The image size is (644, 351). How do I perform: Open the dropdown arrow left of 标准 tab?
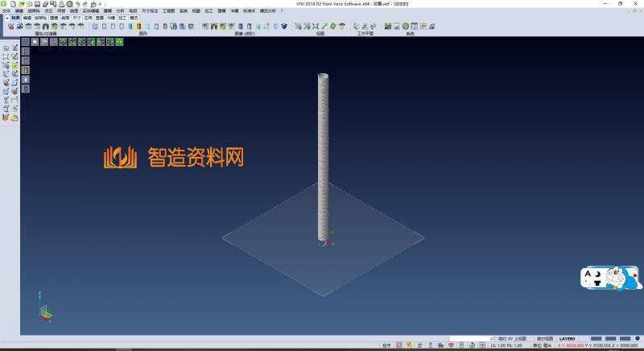(x=7, y=18)
